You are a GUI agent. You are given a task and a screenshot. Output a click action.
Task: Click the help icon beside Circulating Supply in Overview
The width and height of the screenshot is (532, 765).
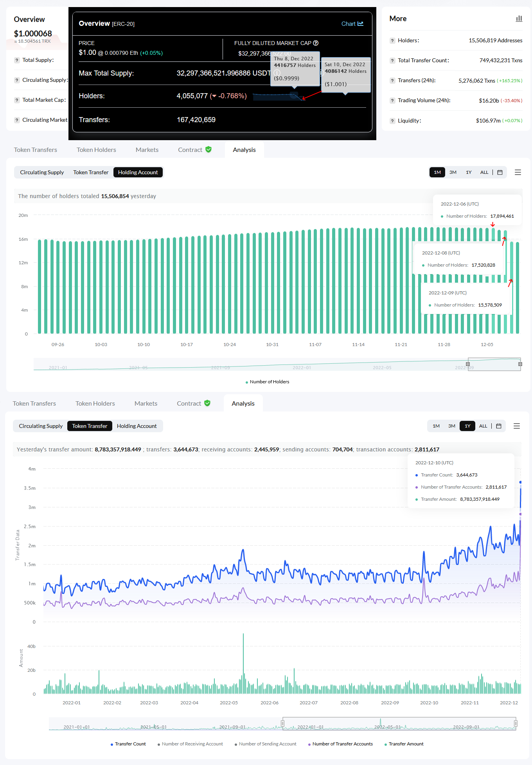(x=17, y=80)
